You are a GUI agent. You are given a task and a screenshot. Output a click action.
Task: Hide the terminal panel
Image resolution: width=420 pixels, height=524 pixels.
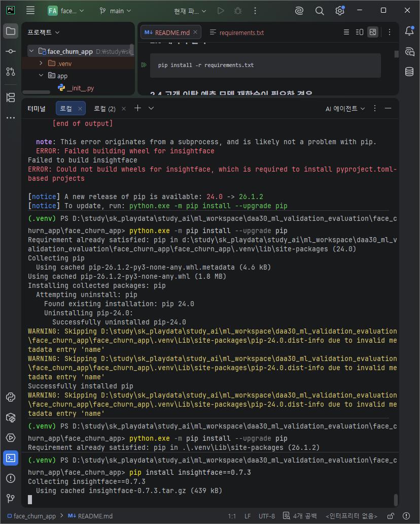[x=388, y=108]
